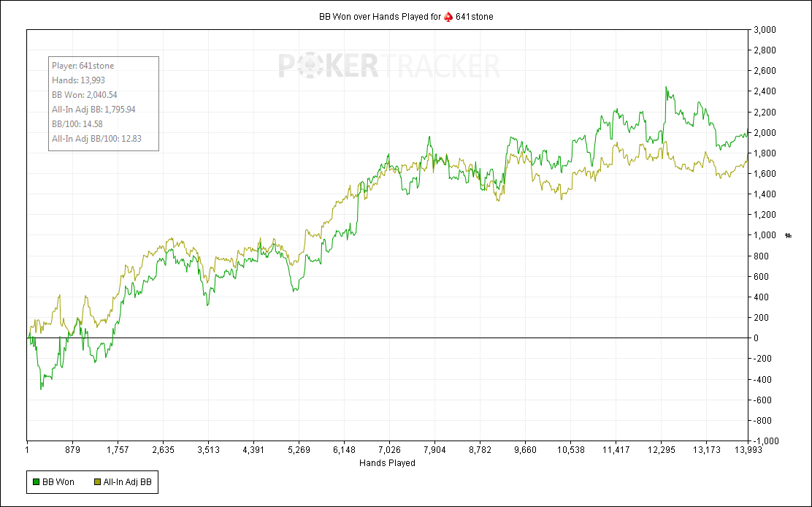Select the All-In Adj BB legend label
This screenshot has height=507, width=812.
coord(127,482)
